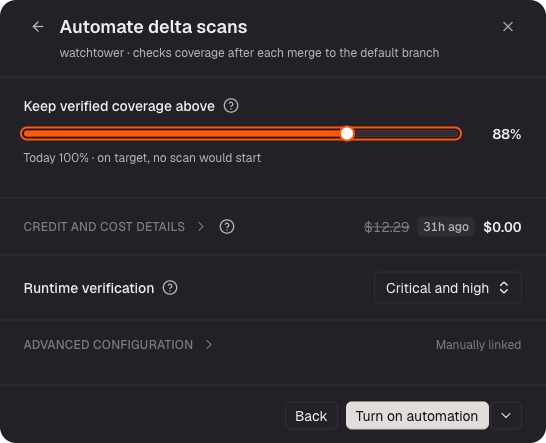546x443 pixels.
Task: Open help icon for Runtime verification
Action: (170, 288)
